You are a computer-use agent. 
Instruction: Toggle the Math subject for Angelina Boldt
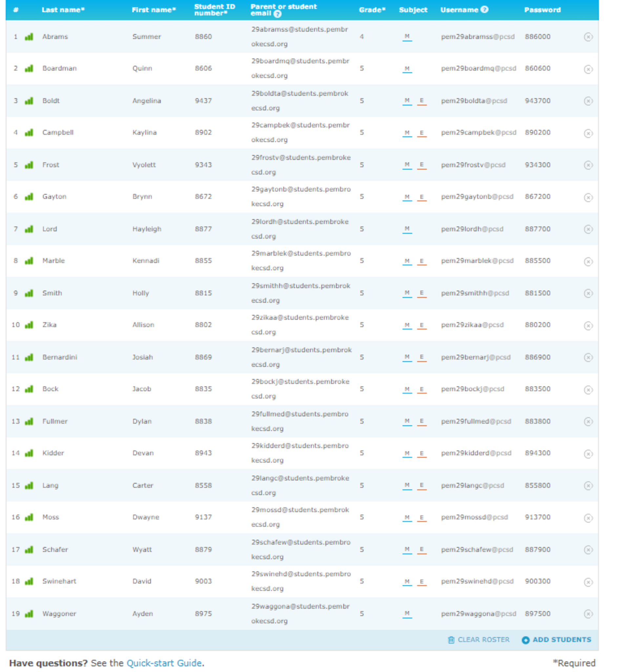(x=407, y=101)
